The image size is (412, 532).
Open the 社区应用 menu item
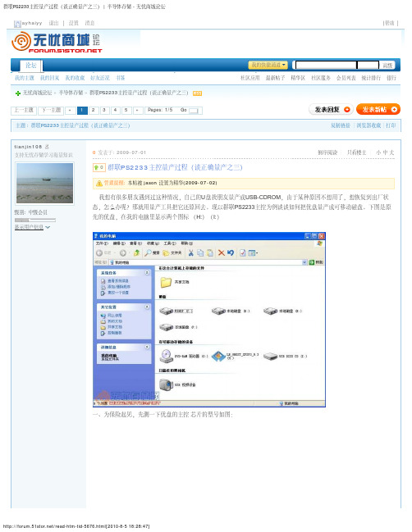click(x=250, y=78)
